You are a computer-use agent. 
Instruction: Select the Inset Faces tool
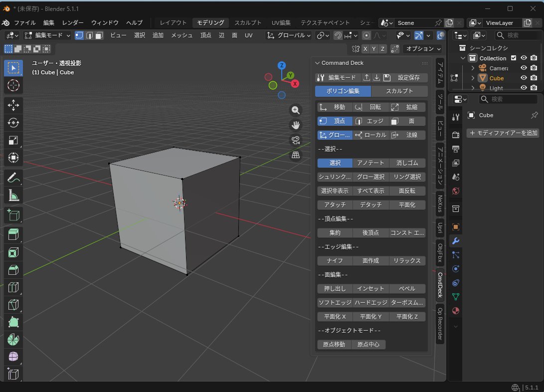click(13, 252)
